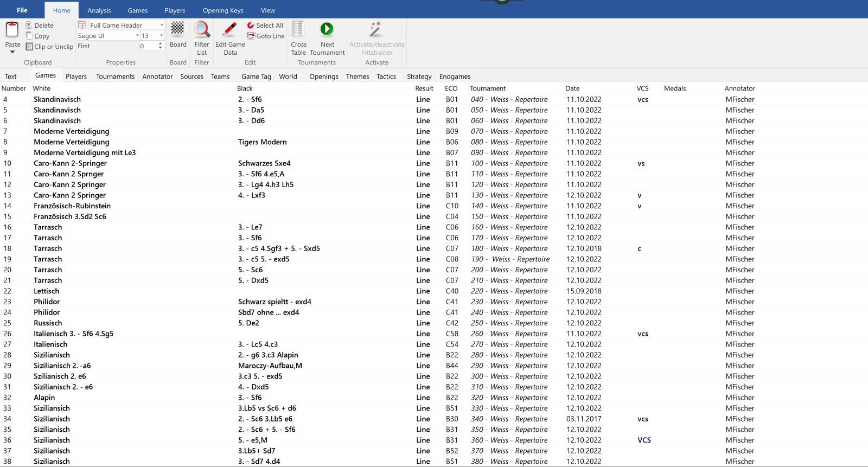This screenshot has height=467, width=868.
Task: Open the Board window icon
Action: coord(177,29)
